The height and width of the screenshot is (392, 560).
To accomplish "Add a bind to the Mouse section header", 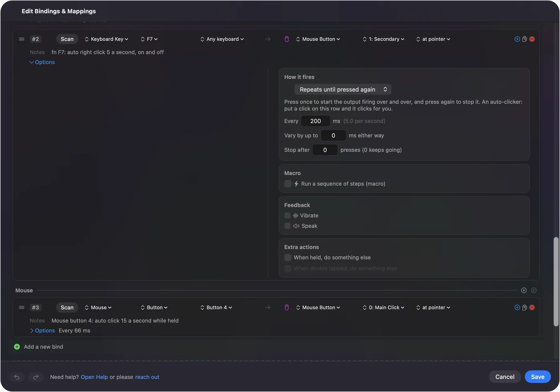I will pos(524,291).
